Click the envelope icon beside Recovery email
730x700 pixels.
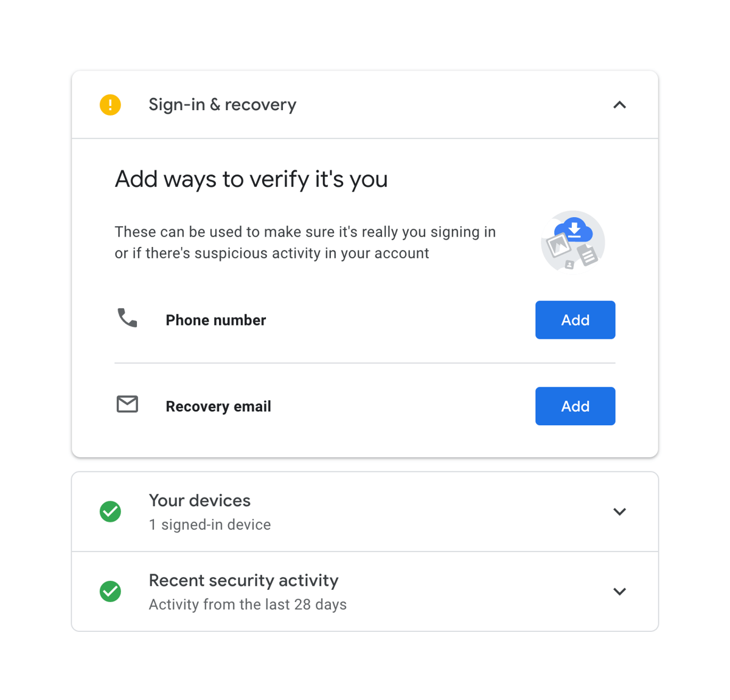pos(127,404)
